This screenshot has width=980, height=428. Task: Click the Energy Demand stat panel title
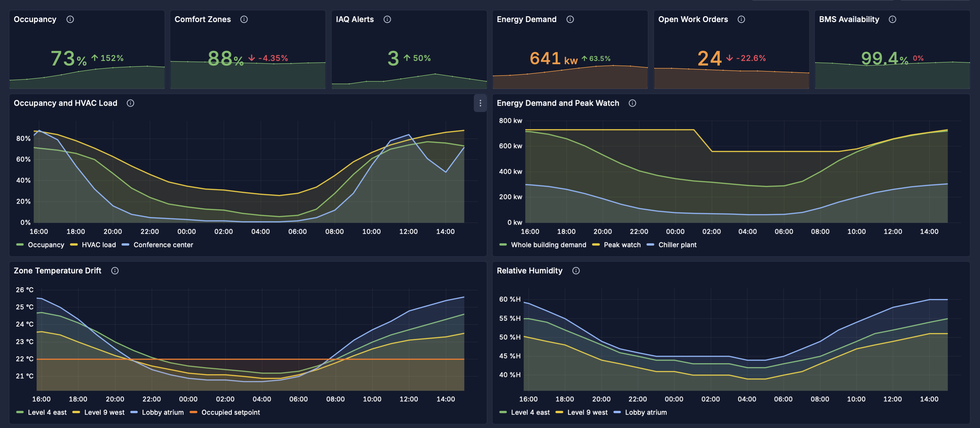point(527,19)
